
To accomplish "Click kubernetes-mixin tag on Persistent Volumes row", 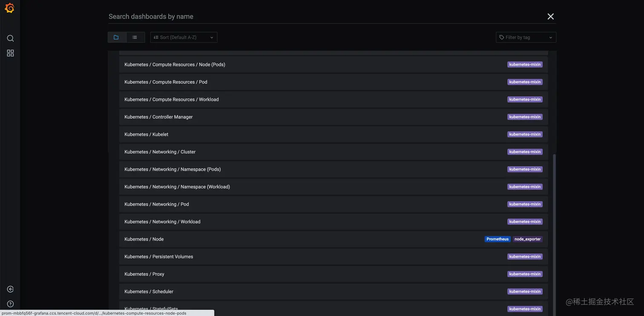I will 525,257.
